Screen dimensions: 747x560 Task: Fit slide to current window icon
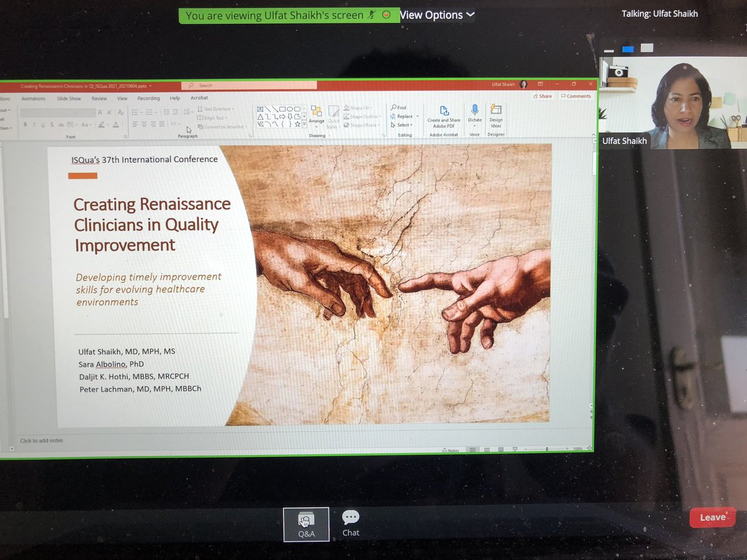(x=589, y=449)
